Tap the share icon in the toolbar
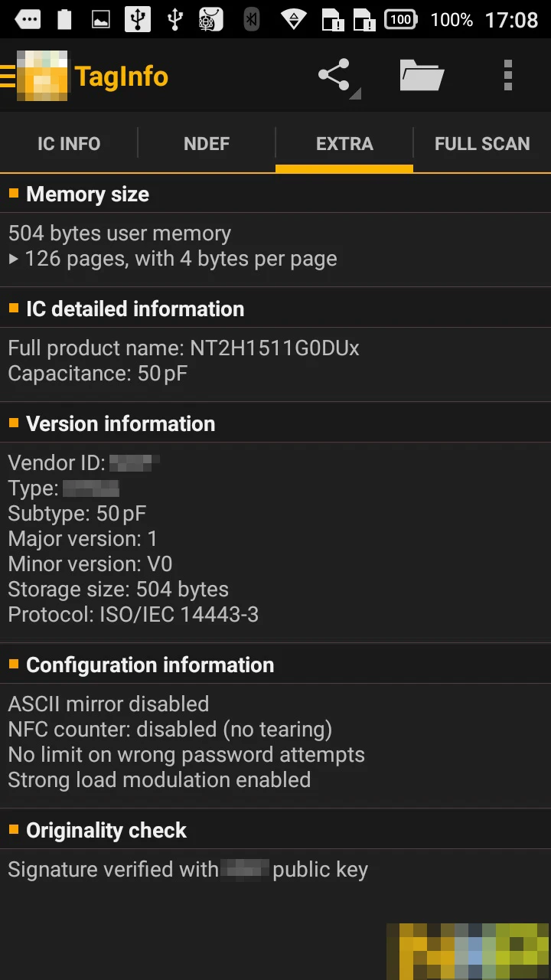Image resolution: width=551 pixels, height=980 pixels. 334,75
